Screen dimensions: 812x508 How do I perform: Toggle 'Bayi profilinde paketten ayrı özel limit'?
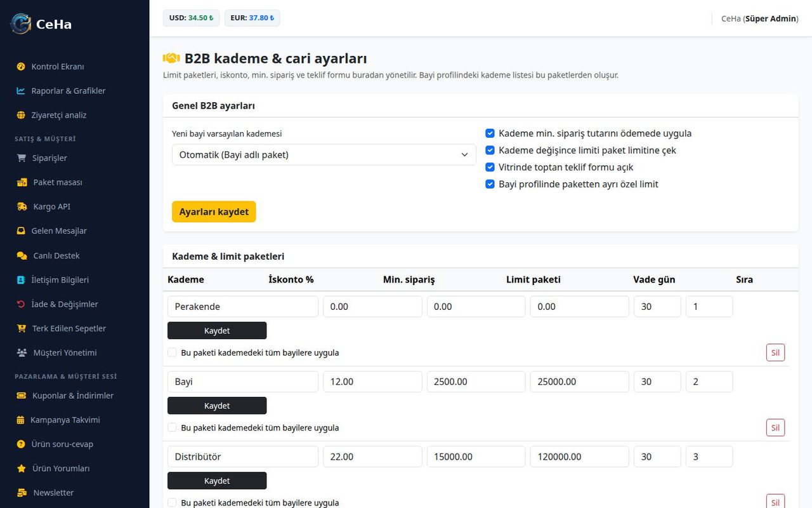(x=490, y=184)
